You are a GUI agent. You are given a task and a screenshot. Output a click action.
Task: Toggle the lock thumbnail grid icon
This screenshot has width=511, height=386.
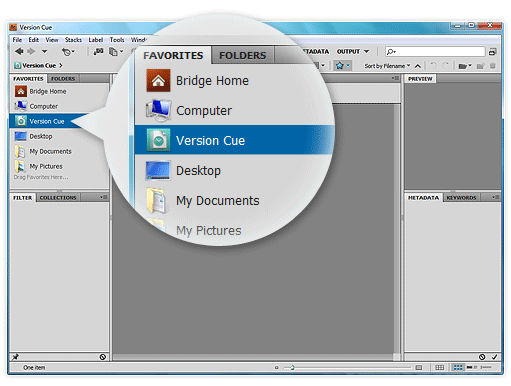coord(440,367)
